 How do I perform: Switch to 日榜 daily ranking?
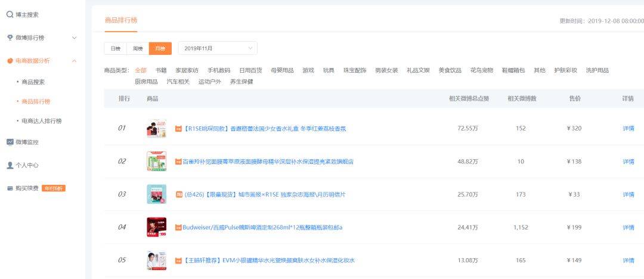click(115, 48)
